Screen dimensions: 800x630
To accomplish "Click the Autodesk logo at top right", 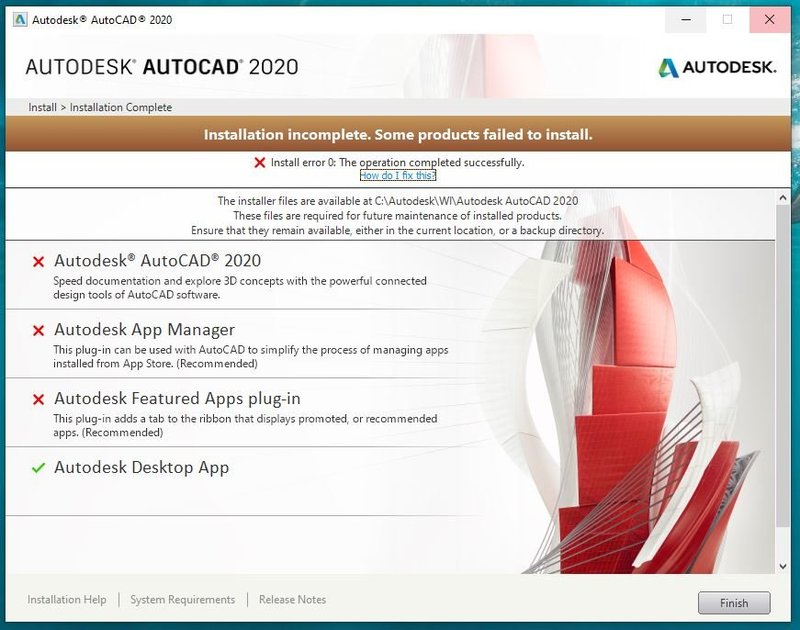I will [x=717, y=67].
